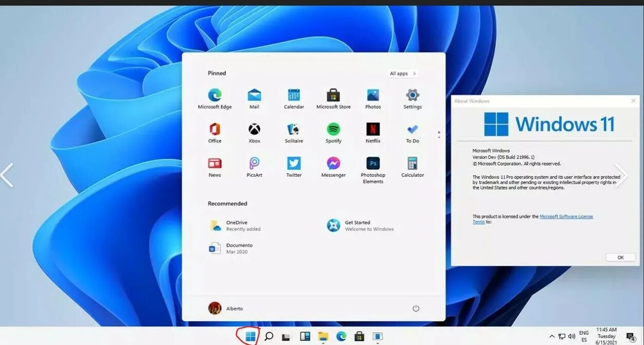Launch Solitaire from pinned apps

click(294, 133)
